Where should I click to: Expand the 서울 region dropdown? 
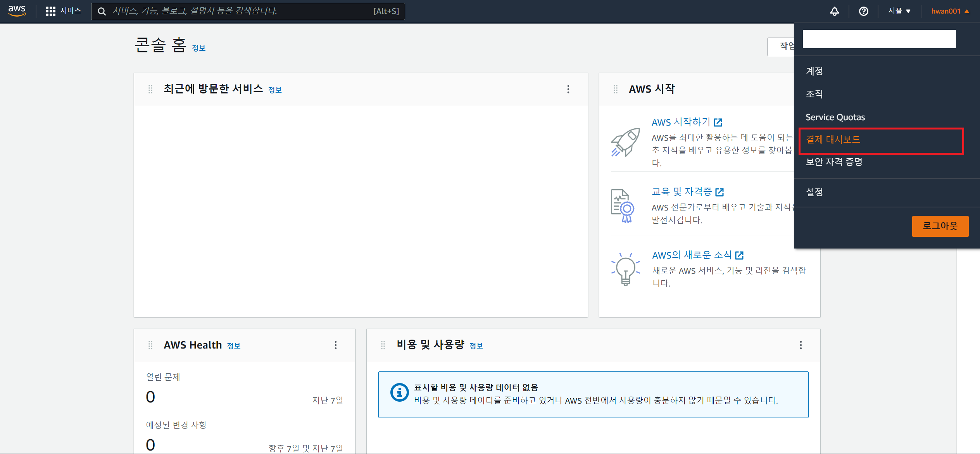pos(899,11)
